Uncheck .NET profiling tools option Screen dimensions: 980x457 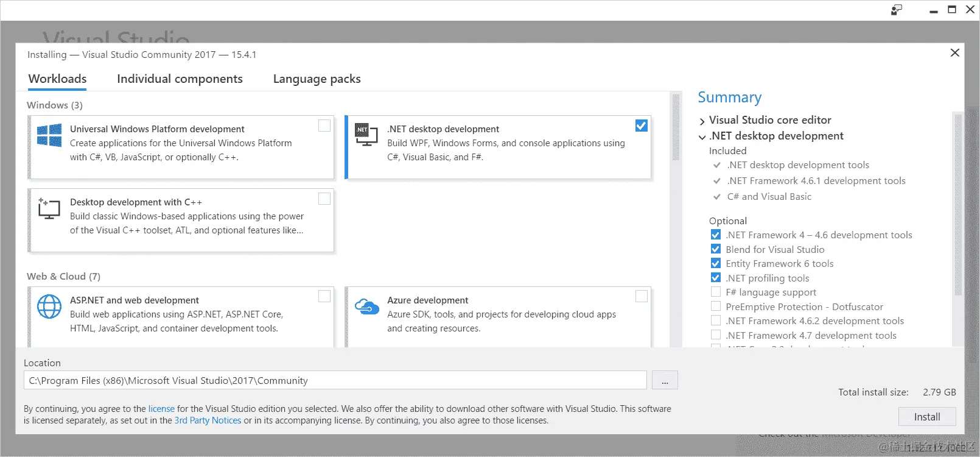click(x=716, y=278)
